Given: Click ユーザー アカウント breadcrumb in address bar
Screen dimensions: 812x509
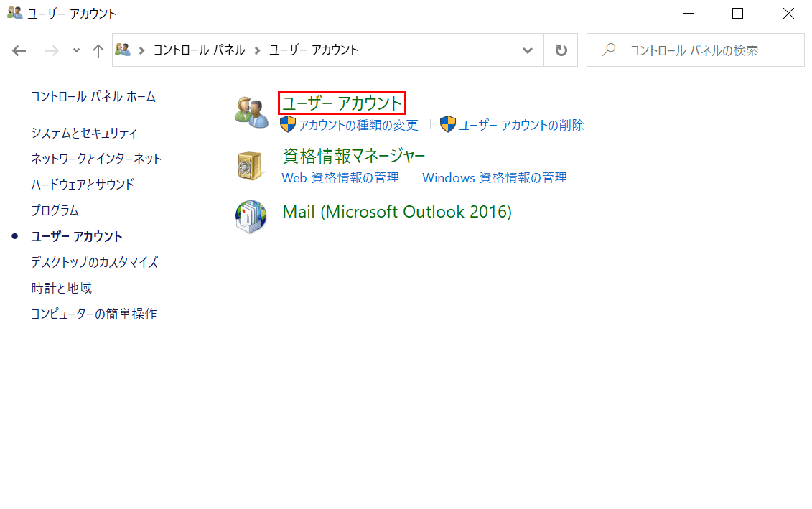Looking at the screenshot, I should [314, 50].
